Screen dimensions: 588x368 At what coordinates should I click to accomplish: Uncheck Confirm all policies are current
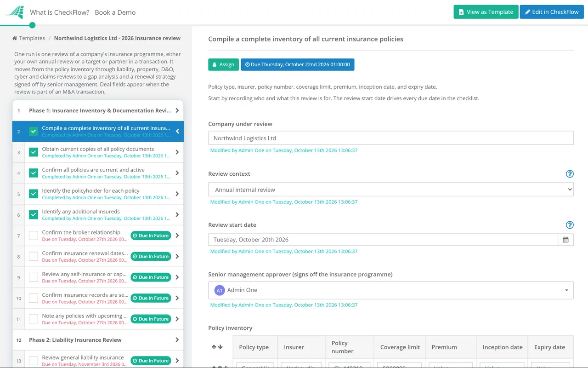point(34,173)
